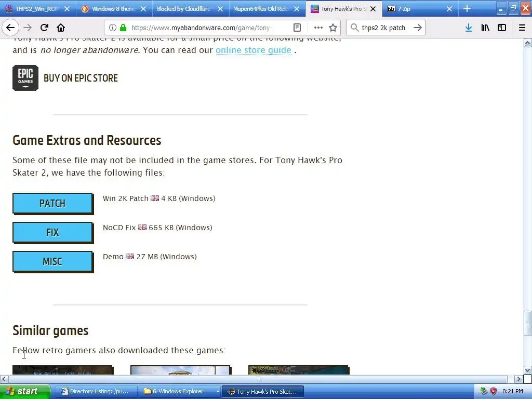Click the forward navigation arrow

click(x=28, y=28)
